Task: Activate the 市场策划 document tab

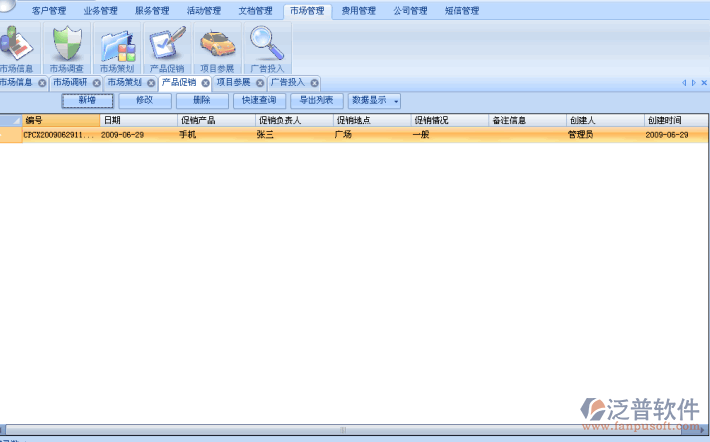Action: point(125,82)
